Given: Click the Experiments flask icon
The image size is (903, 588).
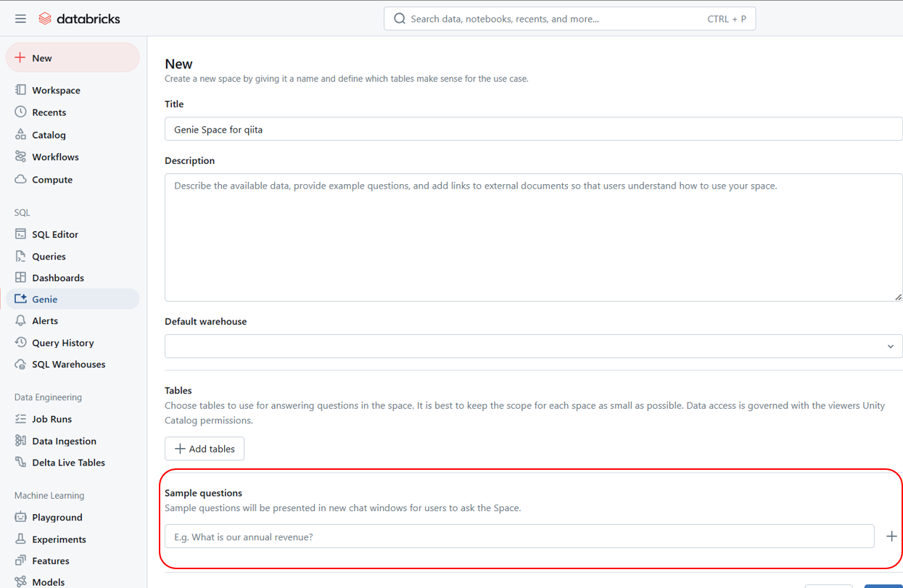Looking at the screenshot, I should pos(20,539).
